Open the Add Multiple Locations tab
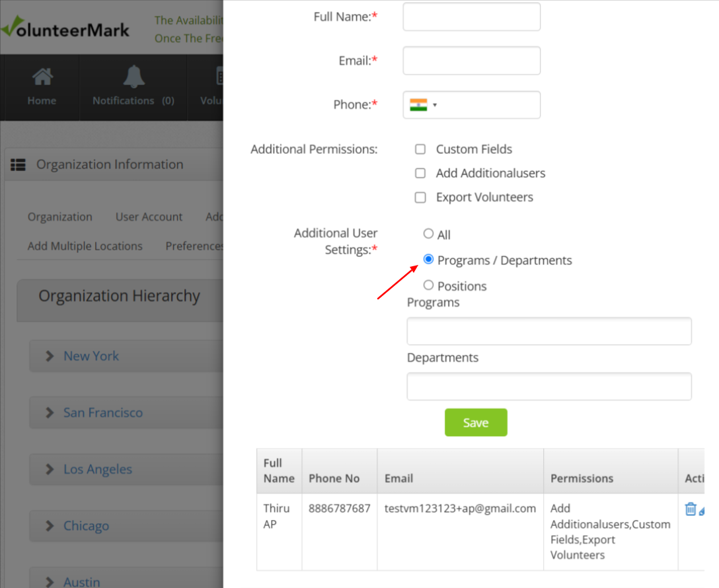This screenshot has width=719, height=588. pyautogui.click(x=85, y=246)
